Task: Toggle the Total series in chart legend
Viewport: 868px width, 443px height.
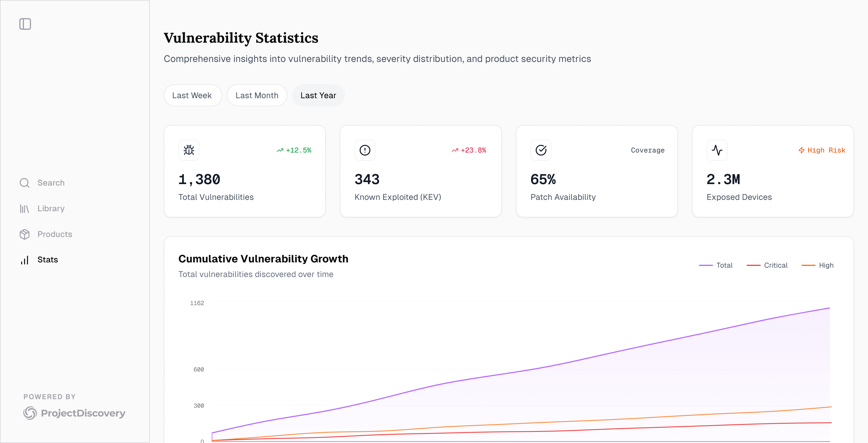Action: (x=716, y=265)
